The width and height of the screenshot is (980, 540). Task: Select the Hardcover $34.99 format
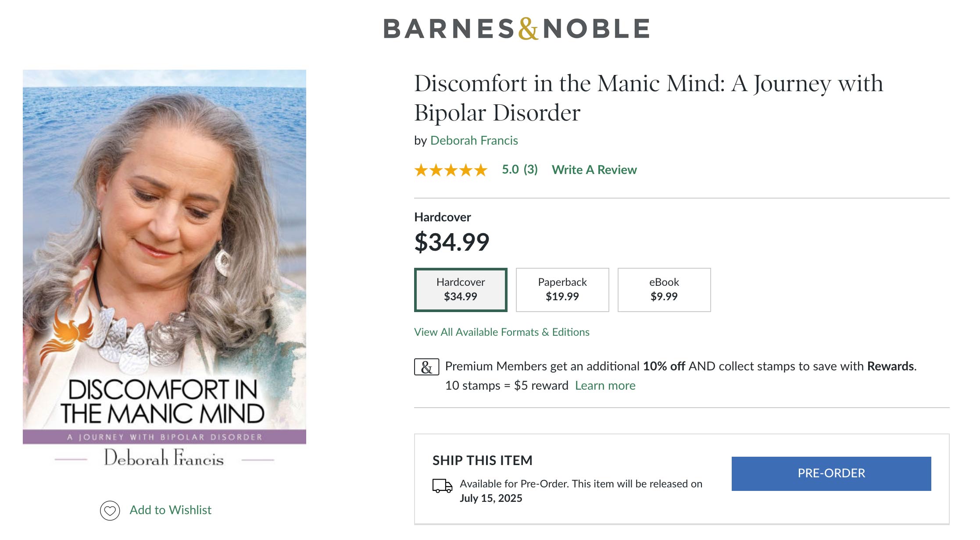pyautogui.click(x=461, y=290)
